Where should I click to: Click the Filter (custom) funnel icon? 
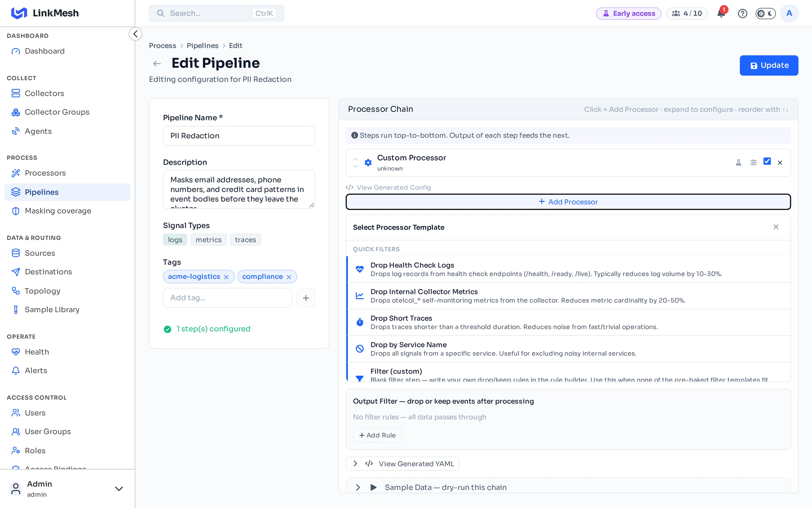pos(360,378)
